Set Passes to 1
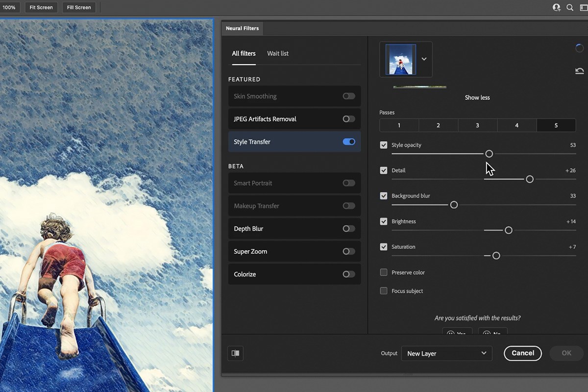This screenshot has width=588, height=392. click(x=399, y=125)
